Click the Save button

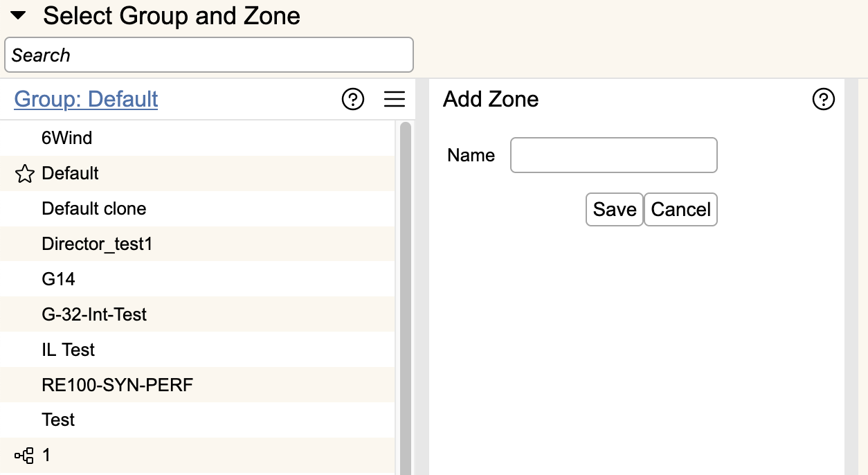pos(615,209)
